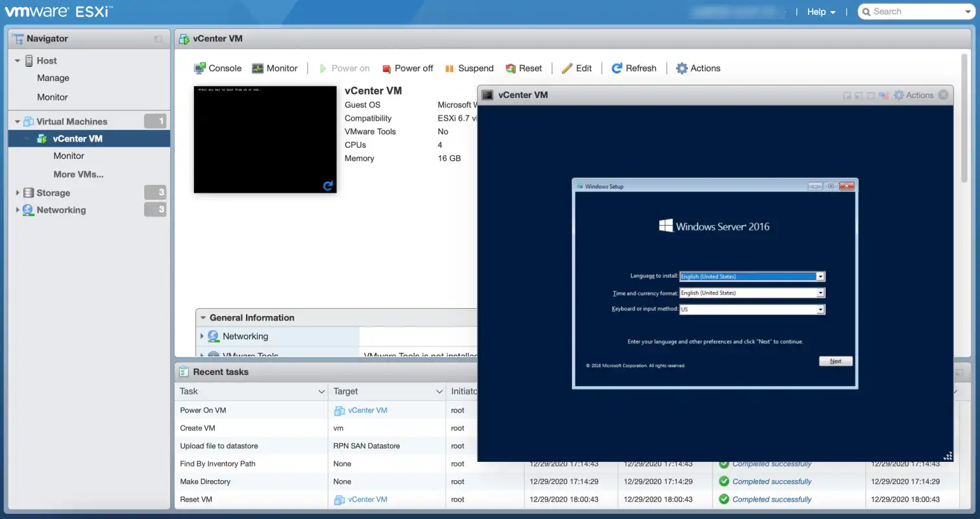Open the console window Actions gear
Image resolution: width=980 pixels, height=519 pixels.
coord(913,95)
